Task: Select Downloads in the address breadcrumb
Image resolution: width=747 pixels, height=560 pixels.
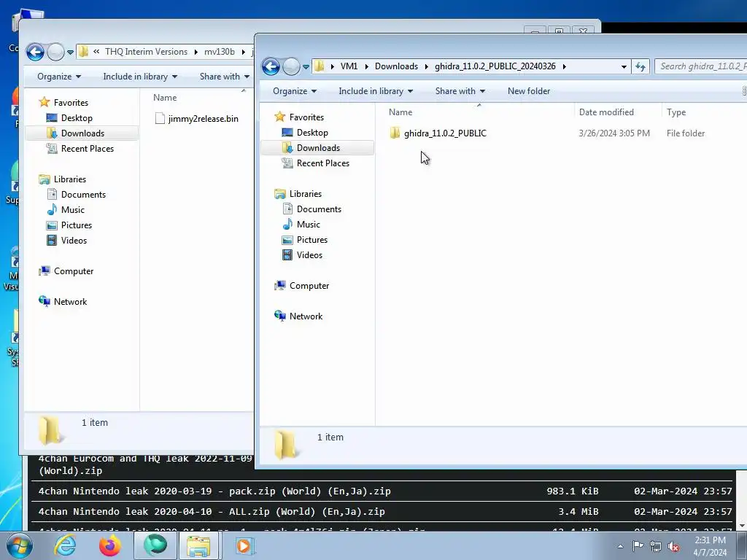Action: coord(396,66)
